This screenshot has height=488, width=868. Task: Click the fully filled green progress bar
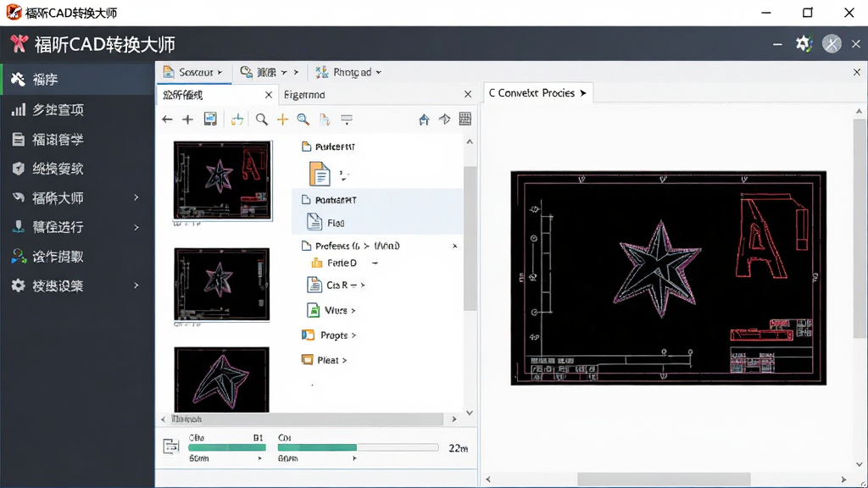(227, 447)
